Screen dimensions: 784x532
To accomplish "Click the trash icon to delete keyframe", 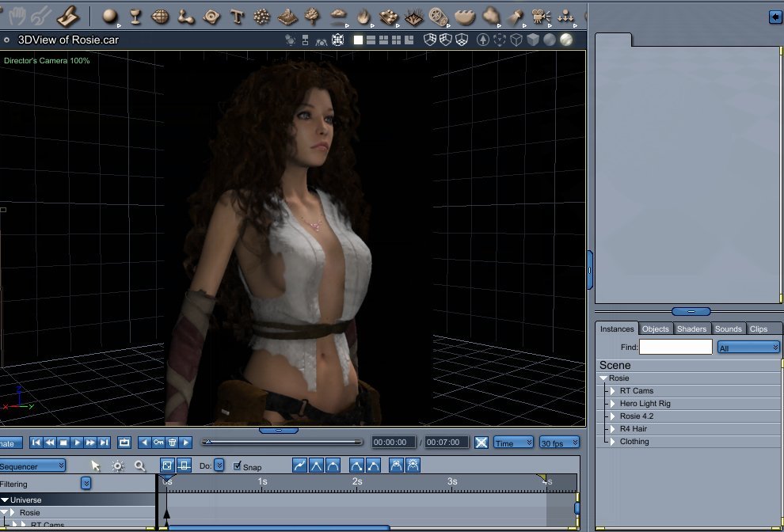I will point(172,442).
